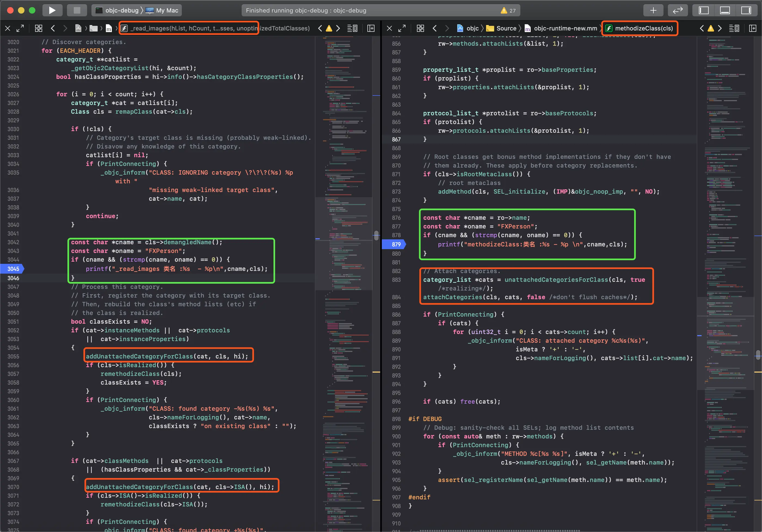The image size is (762, 532).
Task: Select objc project in right jump bar
Action: click(468, 28)
